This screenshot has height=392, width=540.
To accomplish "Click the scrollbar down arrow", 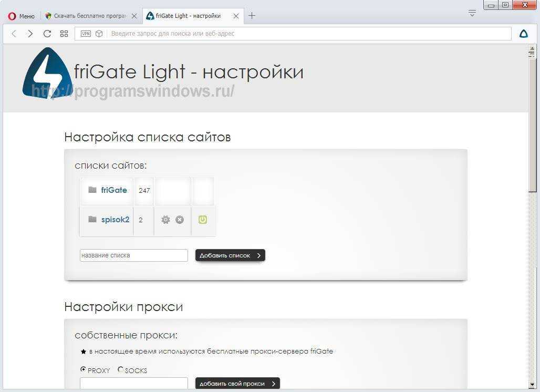I will [x=533, y=384].
